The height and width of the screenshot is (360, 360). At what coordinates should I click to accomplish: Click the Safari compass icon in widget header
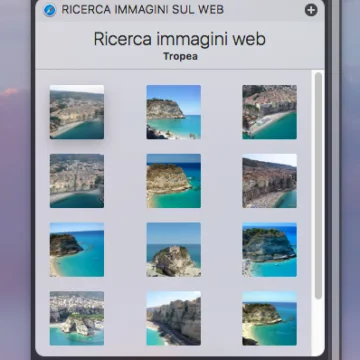click(x=49, y=10)
